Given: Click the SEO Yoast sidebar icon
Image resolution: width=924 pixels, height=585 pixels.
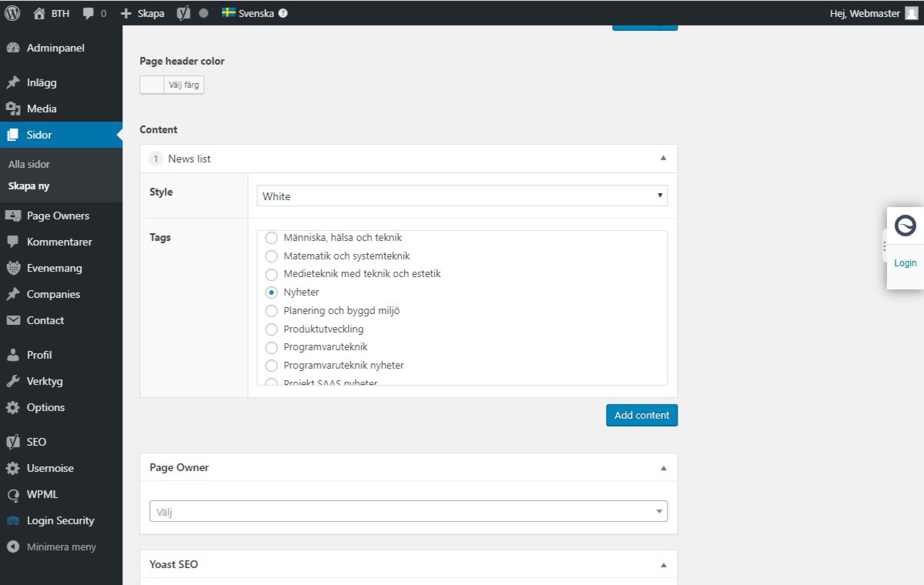Looking at the screenshot, I should (x=13, y=442).
